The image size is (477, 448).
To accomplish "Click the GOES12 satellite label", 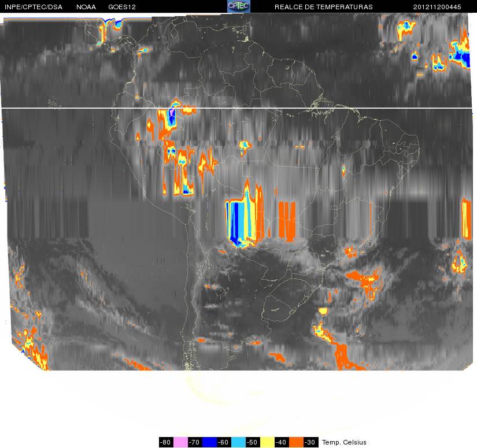I will click(122, 7).
